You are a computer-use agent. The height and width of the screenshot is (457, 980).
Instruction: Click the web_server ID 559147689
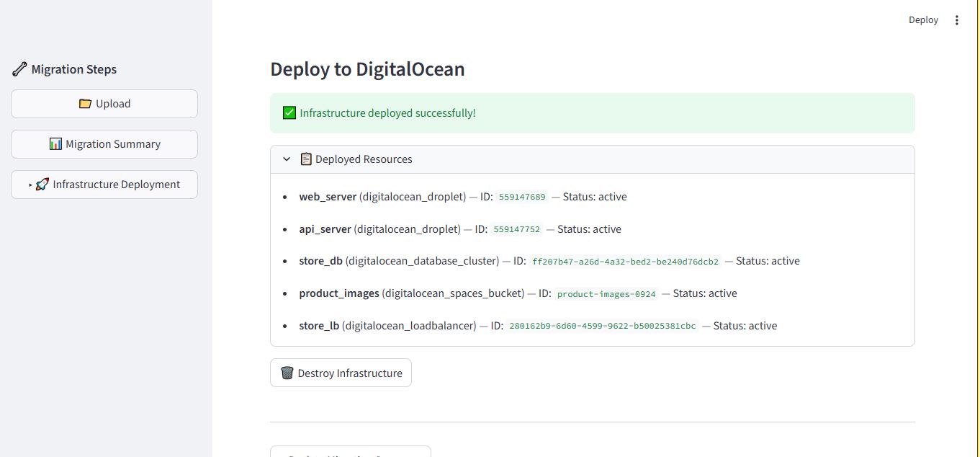coord(522,197)
